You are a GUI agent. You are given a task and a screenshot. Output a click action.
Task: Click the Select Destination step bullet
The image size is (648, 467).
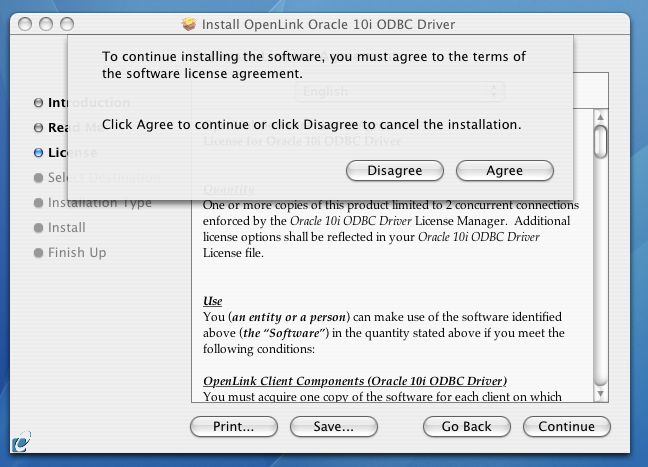(38, 178)
